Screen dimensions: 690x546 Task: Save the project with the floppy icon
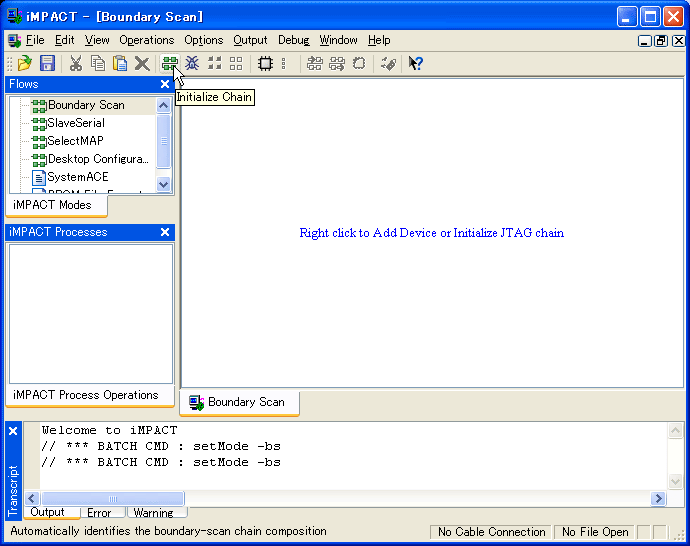pos(47,63)
